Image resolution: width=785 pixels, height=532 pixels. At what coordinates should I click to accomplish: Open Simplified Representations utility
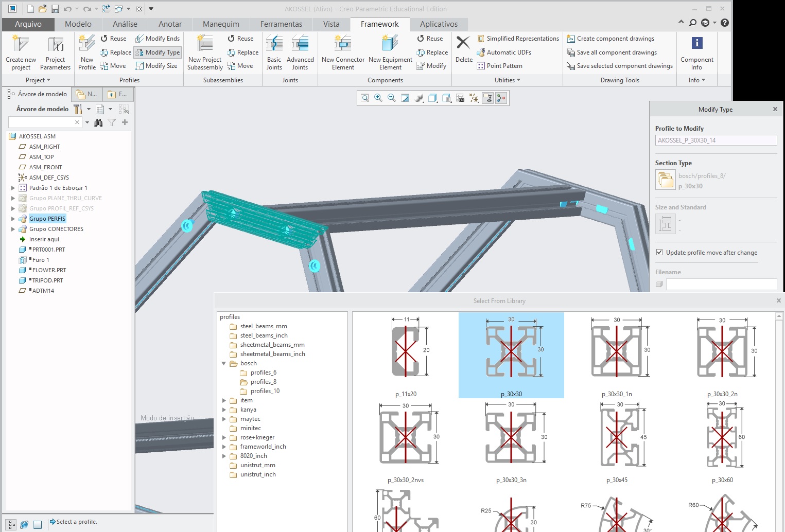tap(518, 39)
